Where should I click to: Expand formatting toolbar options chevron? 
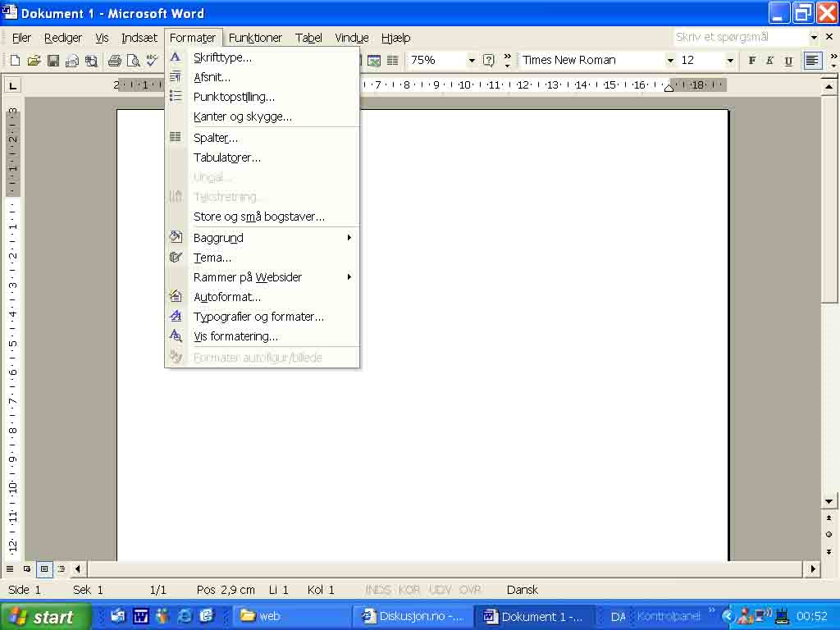(833, 61)
